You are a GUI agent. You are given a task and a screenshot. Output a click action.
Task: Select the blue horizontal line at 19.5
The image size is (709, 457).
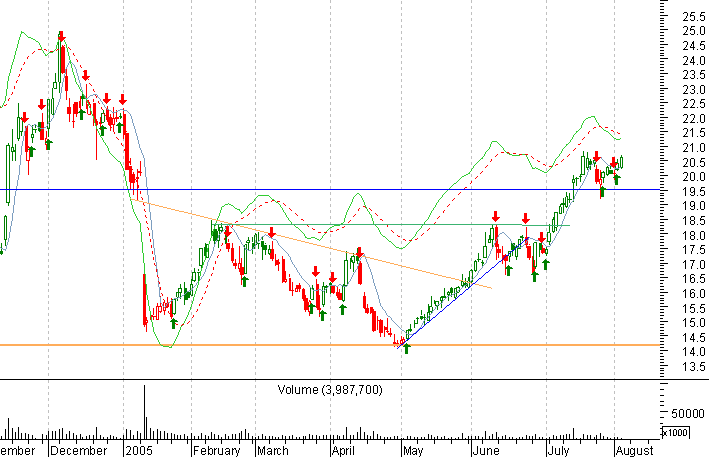pos(330,189)
